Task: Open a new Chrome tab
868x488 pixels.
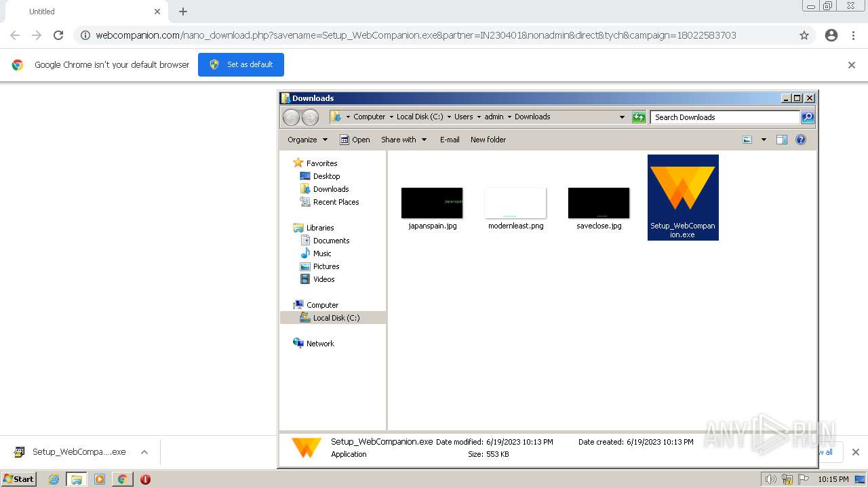Action: [183, 12]
